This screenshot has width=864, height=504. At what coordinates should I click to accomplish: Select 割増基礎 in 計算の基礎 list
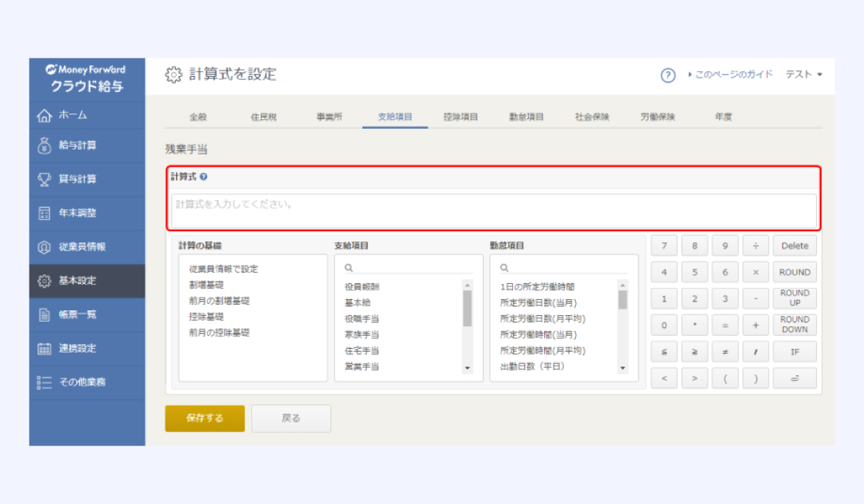206,285
